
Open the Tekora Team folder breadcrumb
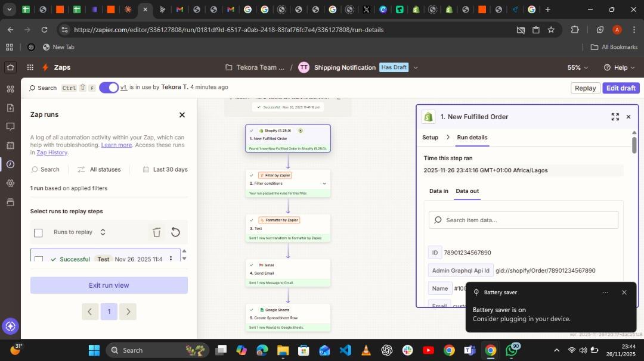point(255,67)
